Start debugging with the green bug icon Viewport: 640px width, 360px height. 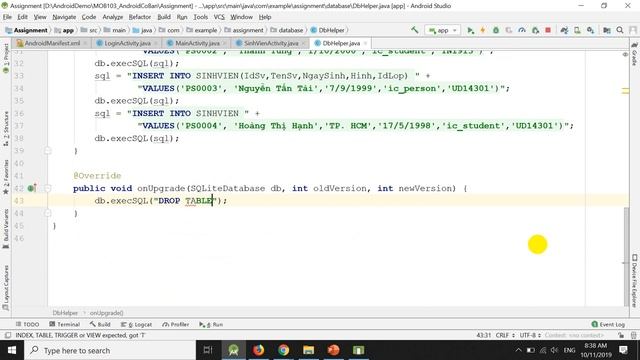[x=496, y=30]
